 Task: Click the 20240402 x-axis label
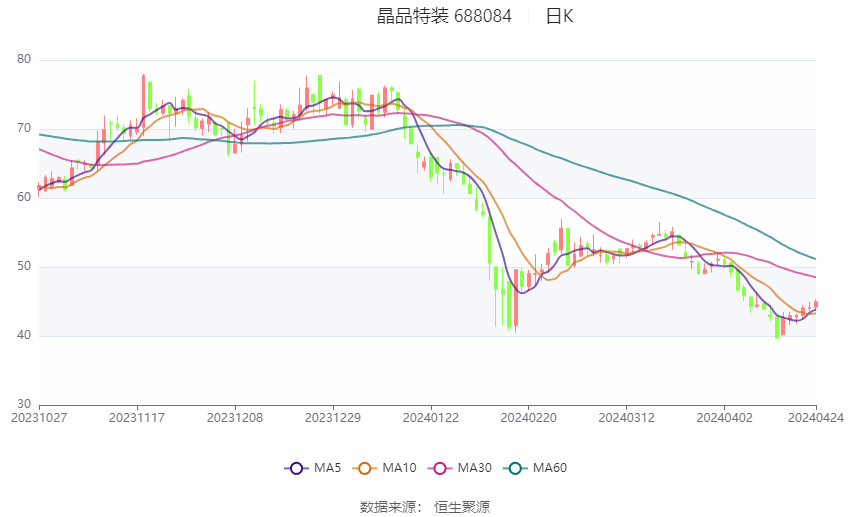click(x=722, y=417)
